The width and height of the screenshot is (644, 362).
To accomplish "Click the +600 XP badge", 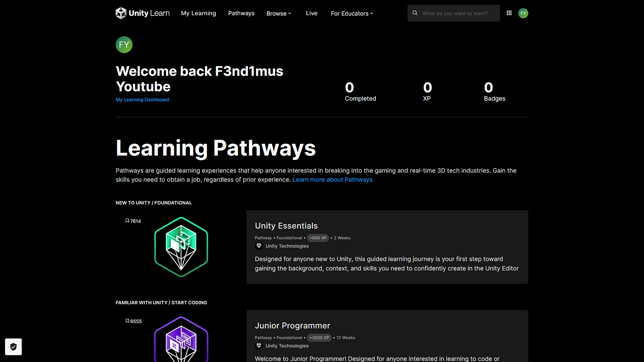I will [318, 238].
